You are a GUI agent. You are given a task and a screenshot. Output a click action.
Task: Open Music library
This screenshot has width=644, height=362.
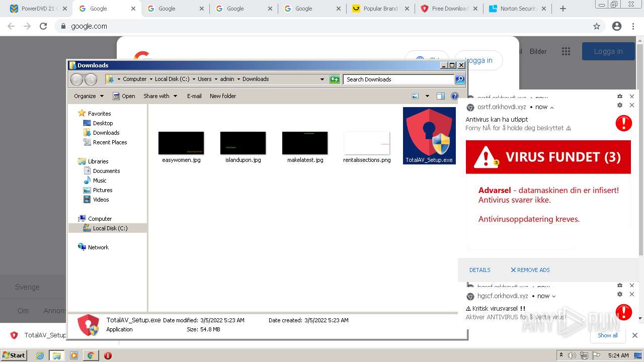tap(100, 180)
